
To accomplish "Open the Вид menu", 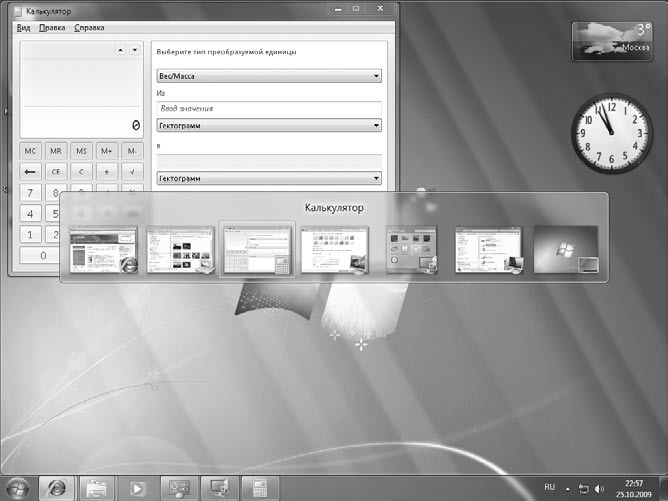I will (23, 27).
